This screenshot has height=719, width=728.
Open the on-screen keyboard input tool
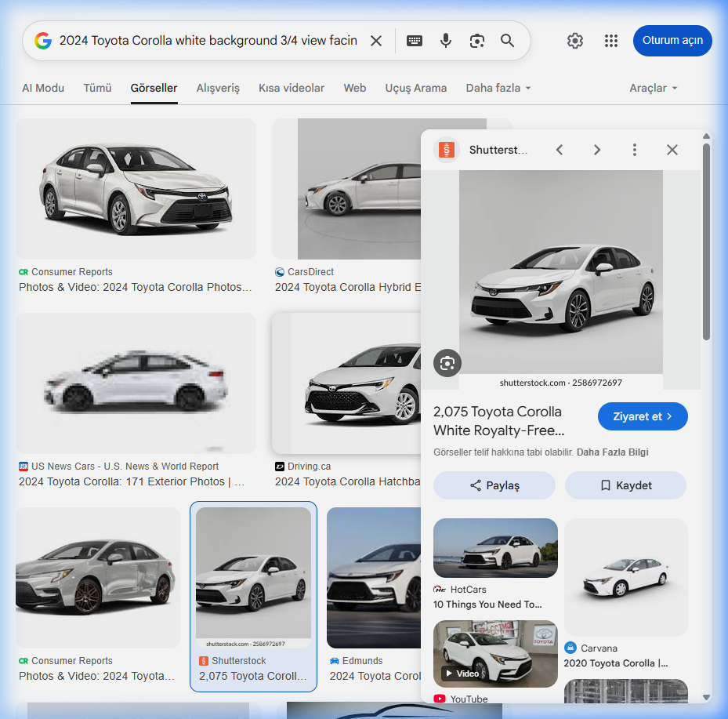point(414,41)
